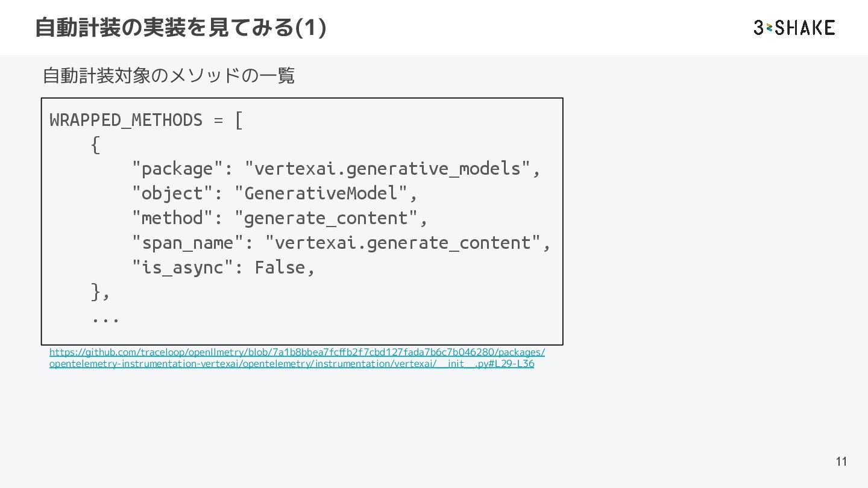Click the WRAPPED_METHODS variable name

click(126, 120)
